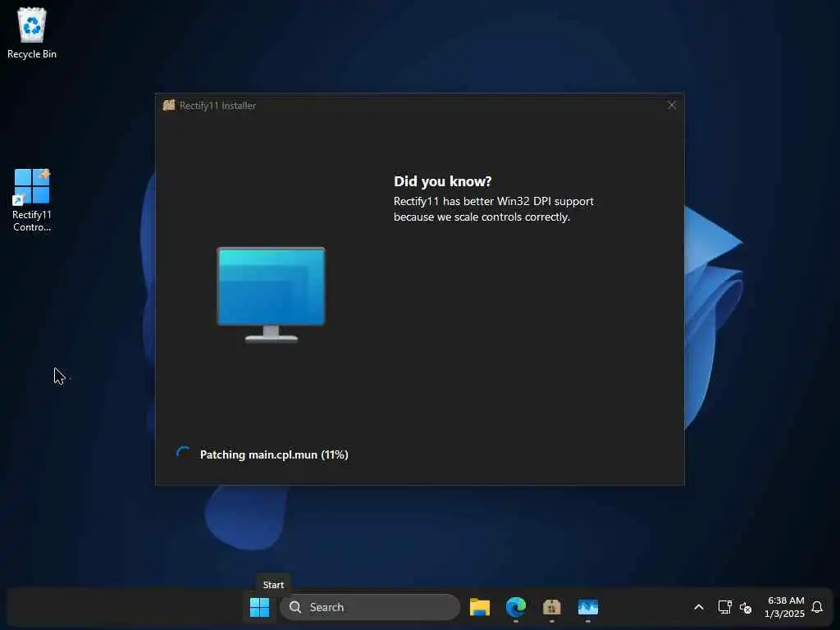Click the spinning progress indicator

pyautogui.click(x=183, y=454)
